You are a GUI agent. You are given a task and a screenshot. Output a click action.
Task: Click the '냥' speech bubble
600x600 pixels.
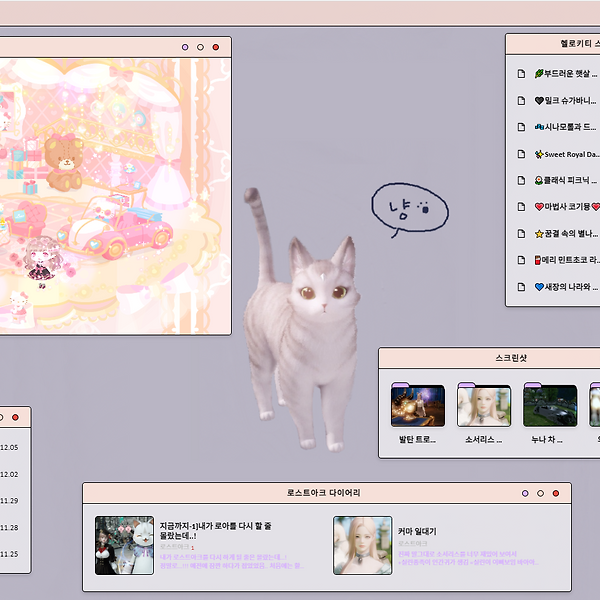pyautogui.click(x=409, y=210)
